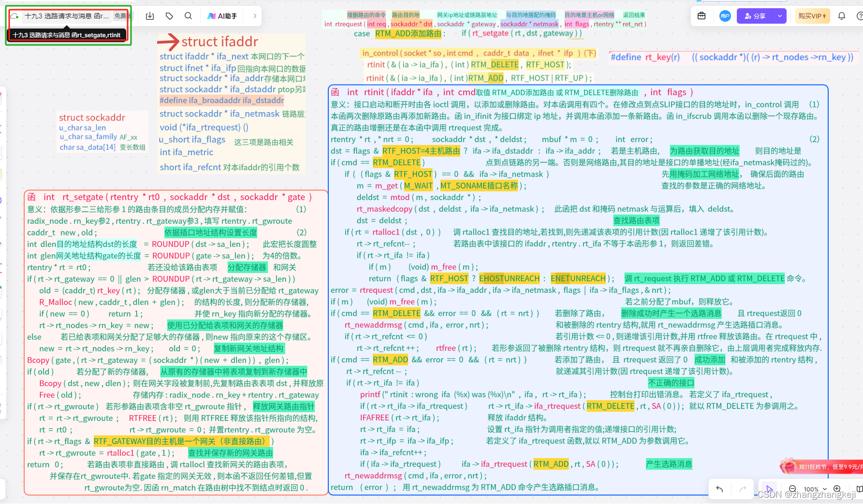863x504 pixels.
Task: Select the pointer cursor tool
Action: 769,489
